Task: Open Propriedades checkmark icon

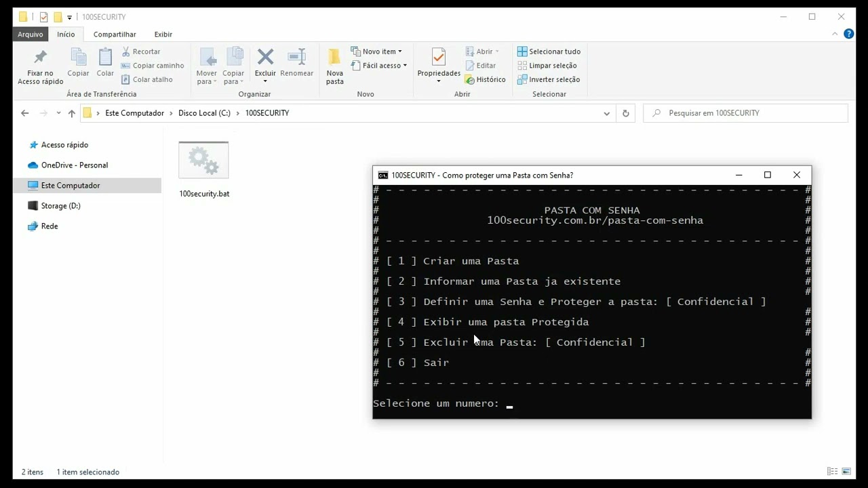Action: coord(439,57)
